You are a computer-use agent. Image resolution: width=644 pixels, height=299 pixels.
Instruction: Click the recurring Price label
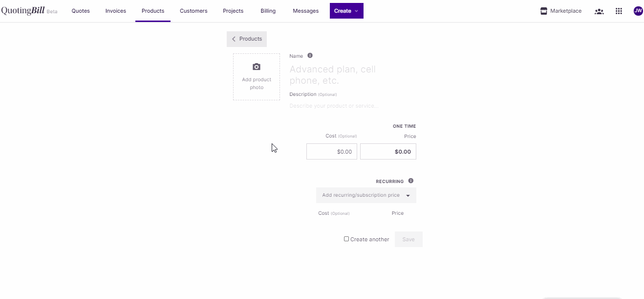click(x=398, y=213)
